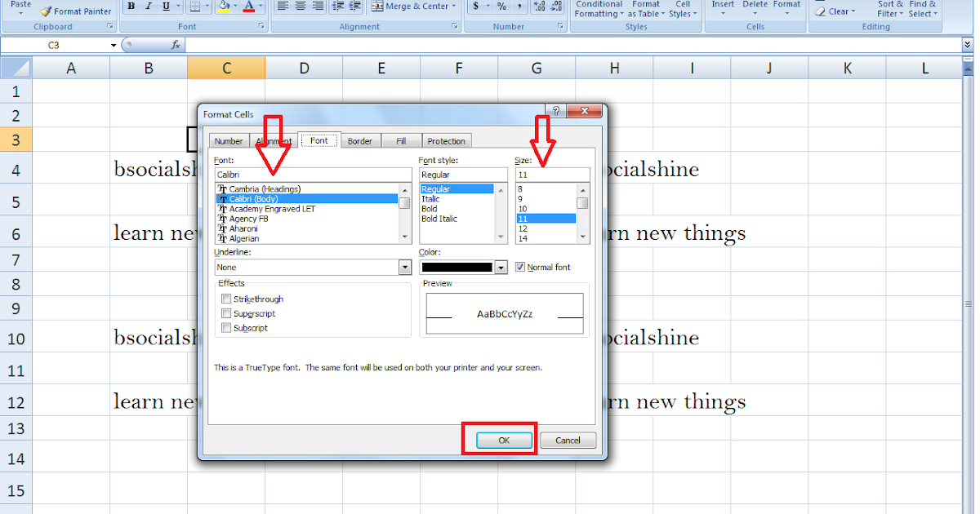Open the Sort & Filter dropdown
This screenshot has width=980, height=514.
point(890,9)
